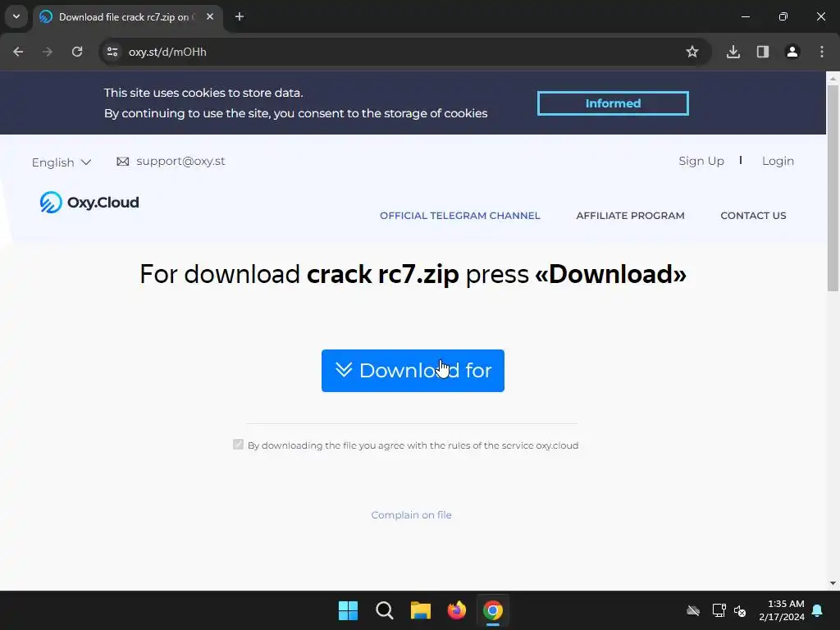The width and height of the screenshot is (840, 630).
Task: Toggle the agree-with-rules checkbox
Action: pos(238,445)
